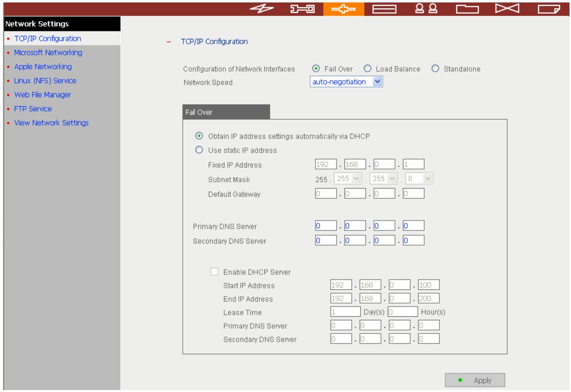The image size is (571, 392).
Task: Click main Primary DNS Server last octet
Action: tap(413, 225)
